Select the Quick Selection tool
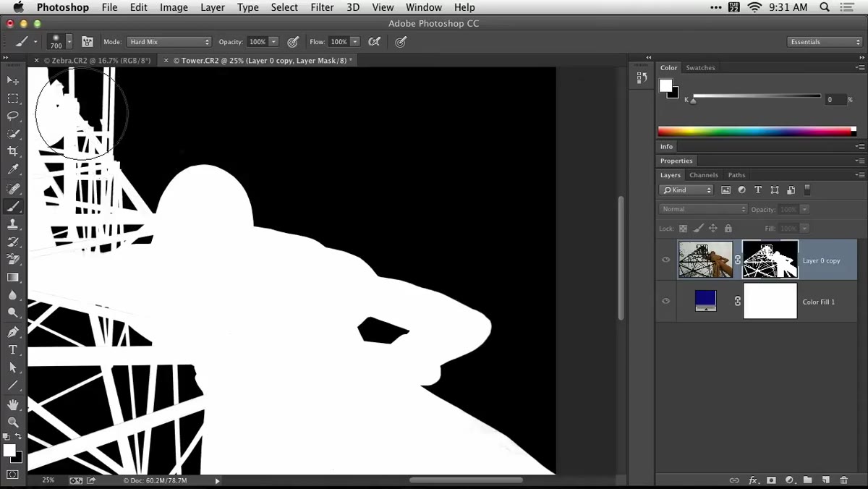868x489 pixels. (13, 134)
